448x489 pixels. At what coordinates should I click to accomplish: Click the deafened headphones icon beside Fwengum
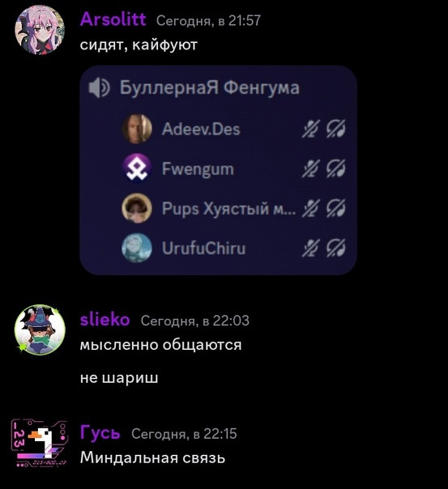pos(335,168)
